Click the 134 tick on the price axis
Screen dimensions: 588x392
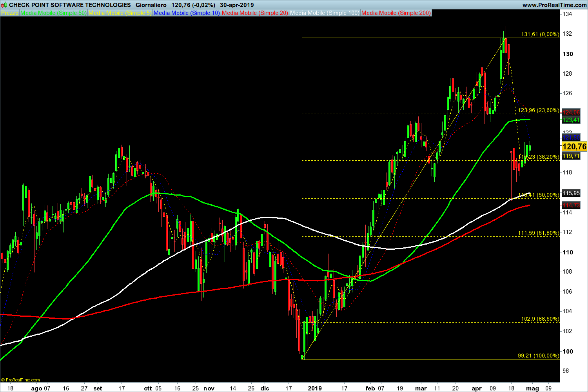(568, 15)
